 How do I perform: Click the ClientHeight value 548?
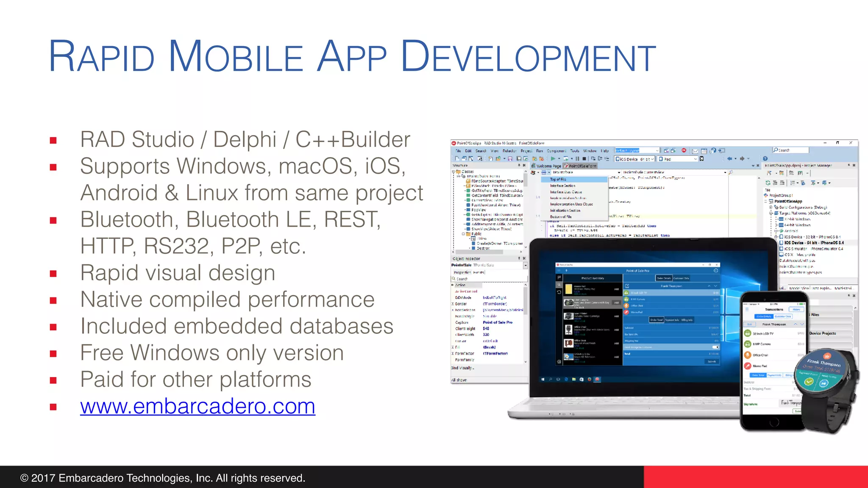486,328
